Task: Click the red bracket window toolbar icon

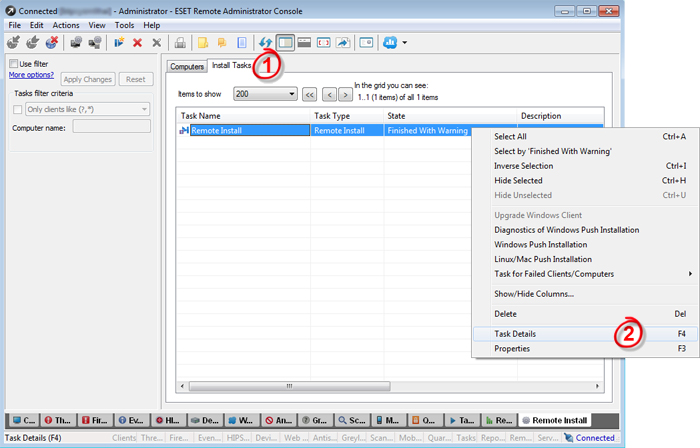Action: tap(324, 43)
